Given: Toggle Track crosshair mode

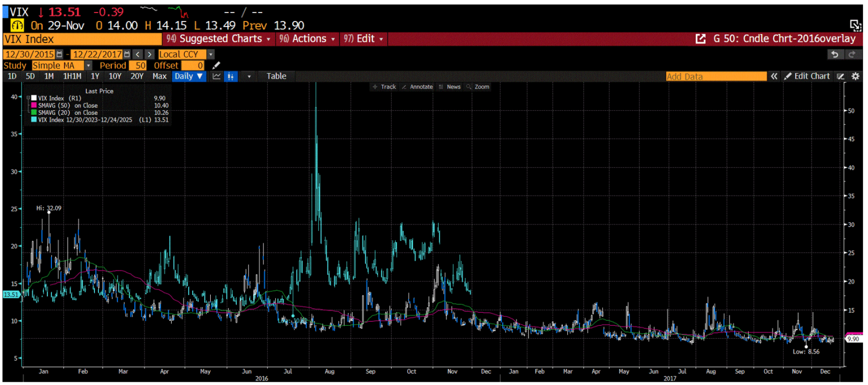Looking at the screenshot, I should tap(384, 86).
